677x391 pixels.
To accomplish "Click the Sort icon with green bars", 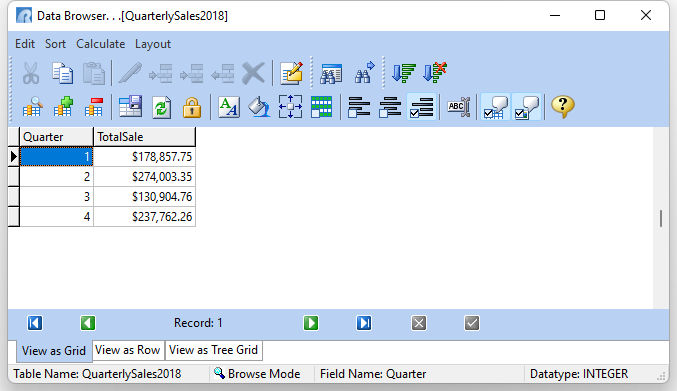I will click(404, 73).
